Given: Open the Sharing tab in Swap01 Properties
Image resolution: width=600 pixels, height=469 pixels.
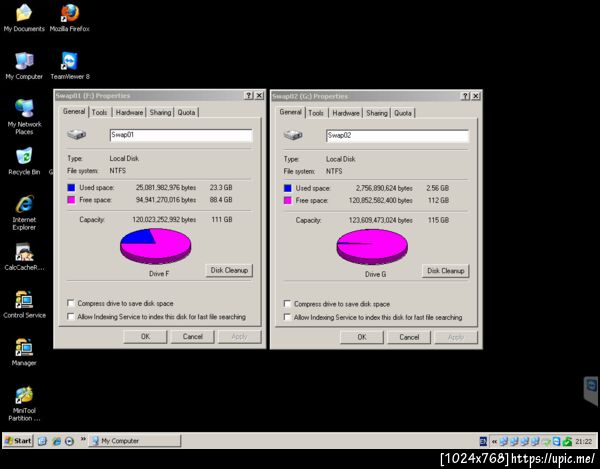Looking at the screenshot, I should click(x=160, y=112).
